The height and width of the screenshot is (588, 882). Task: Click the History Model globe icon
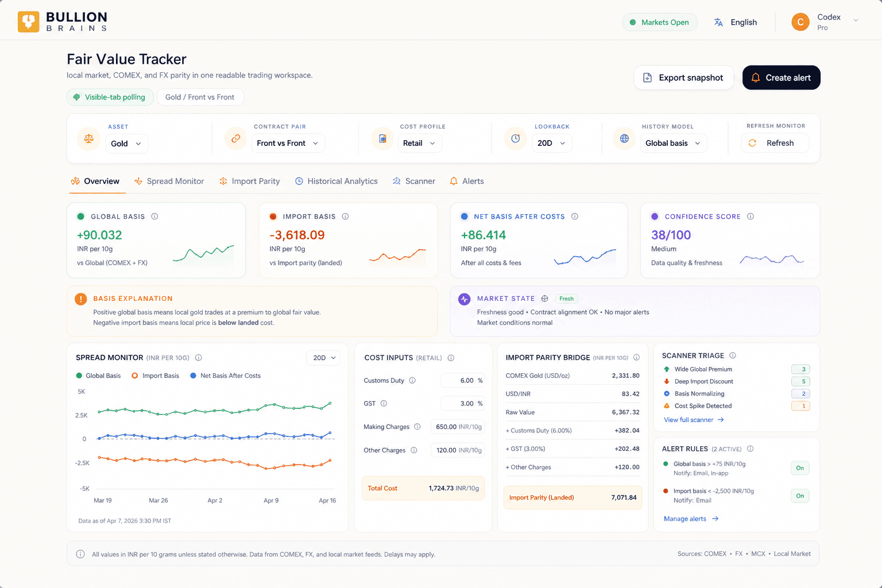[x=624, y=138]
